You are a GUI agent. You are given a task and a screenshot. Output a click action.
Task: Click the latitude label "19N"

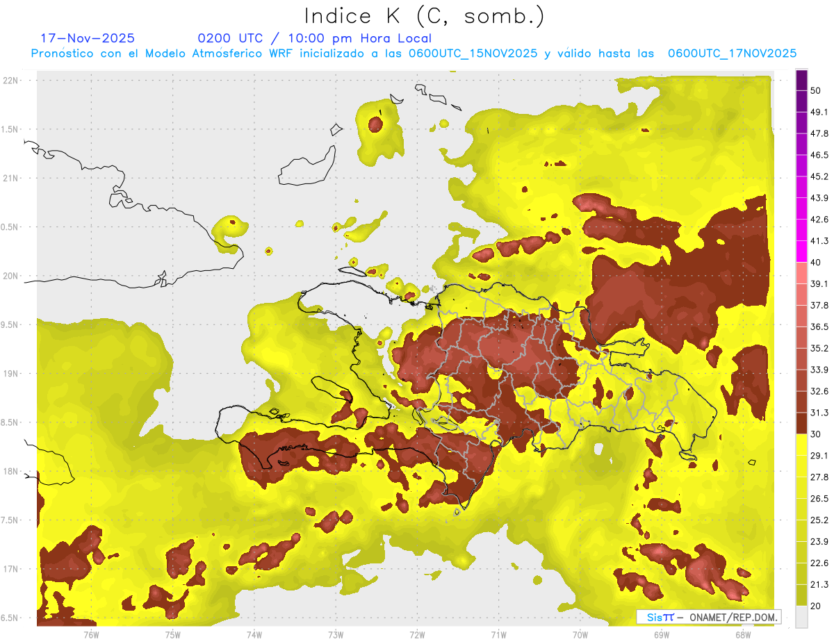pyautogui.click(x=11, y=374)
